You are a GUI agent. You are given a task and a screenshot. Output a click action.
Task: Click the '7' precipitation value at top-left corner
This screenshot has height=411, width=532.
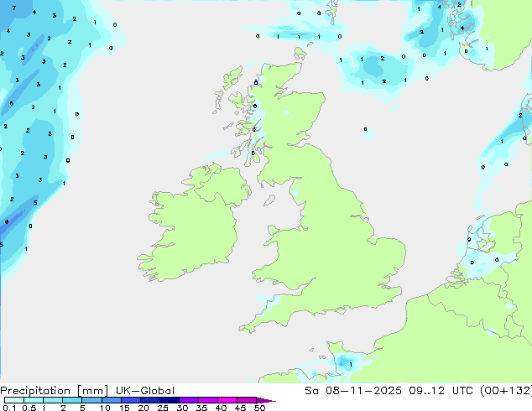pyautogui.click(x=14, y=8)
